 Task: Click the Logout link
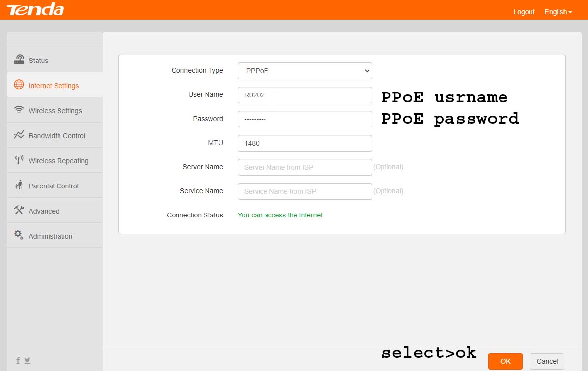[524, 12]
